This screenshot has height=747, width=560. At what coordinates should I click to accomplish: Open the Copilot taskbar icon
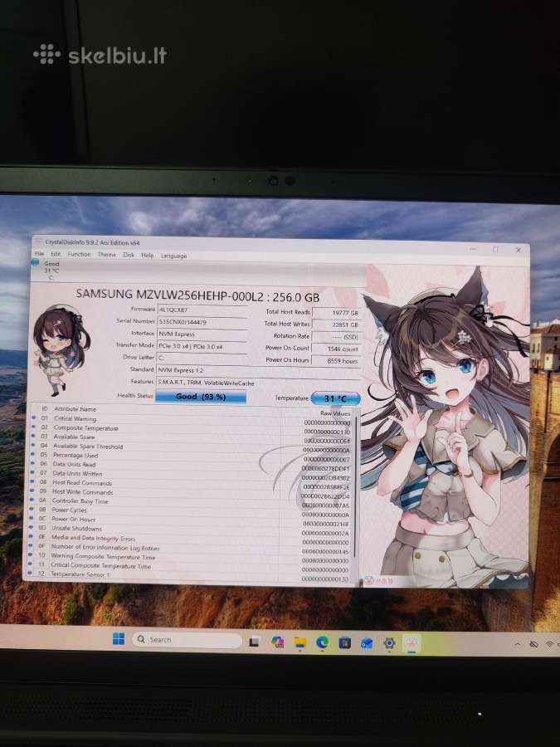point(278,642)
